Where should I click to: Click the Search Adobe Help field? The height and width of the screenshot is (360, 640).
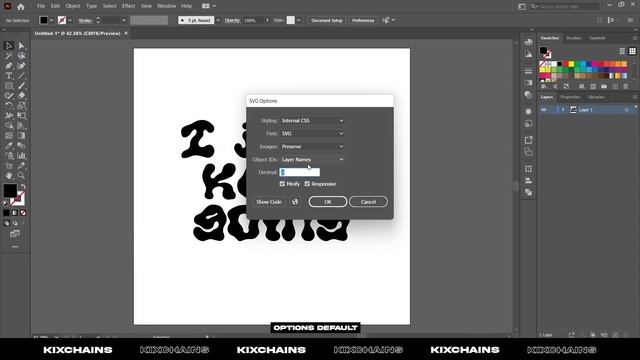[x=569, y=6]
